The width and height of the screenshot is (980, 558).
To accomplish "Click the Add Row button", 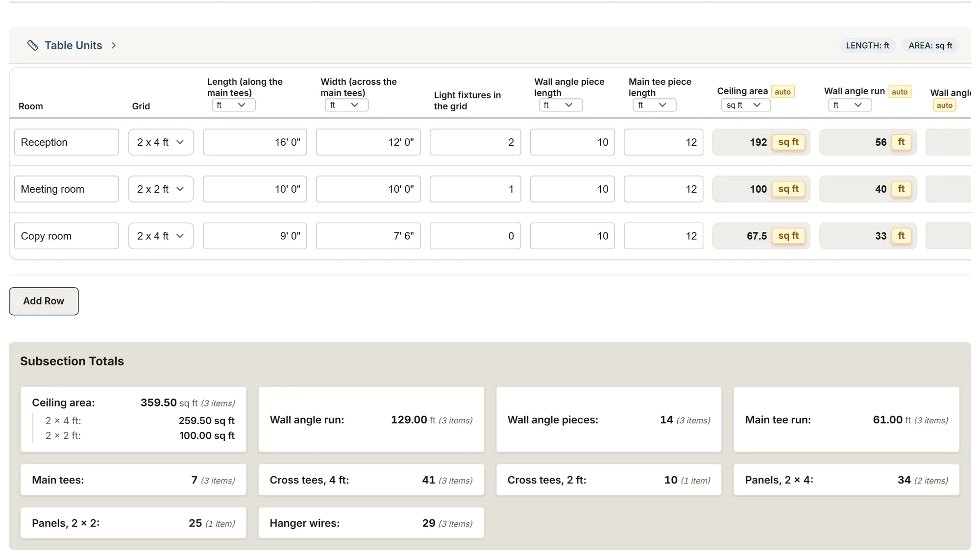I will (x=44, y=301).
